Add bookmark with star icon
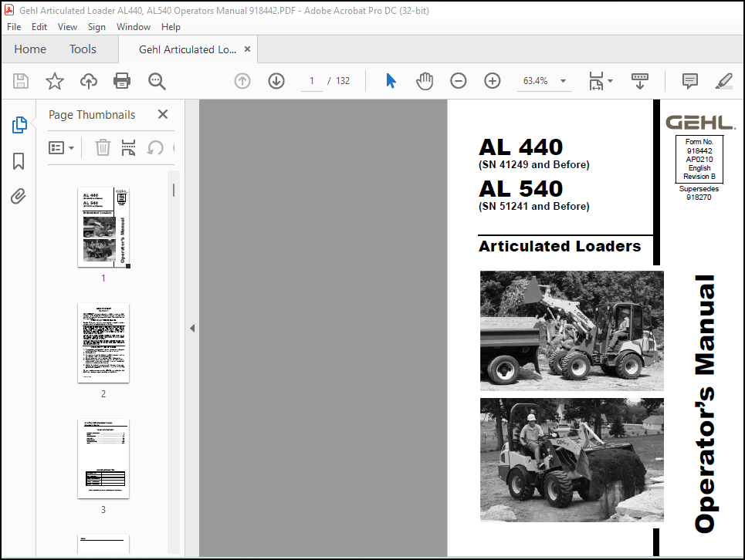745x560 pixels. (55, 81)
